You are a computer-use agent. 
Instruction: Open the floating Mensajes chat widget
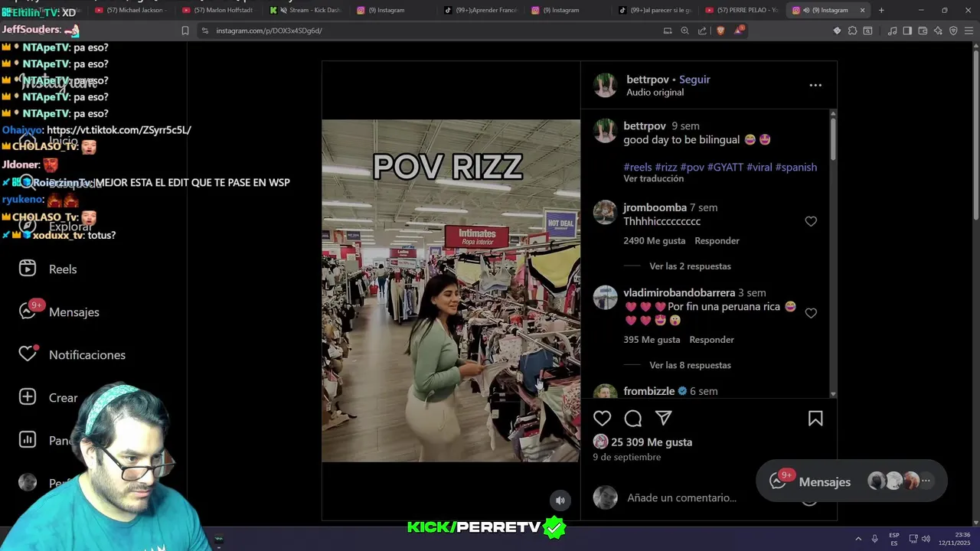point(851,481)
